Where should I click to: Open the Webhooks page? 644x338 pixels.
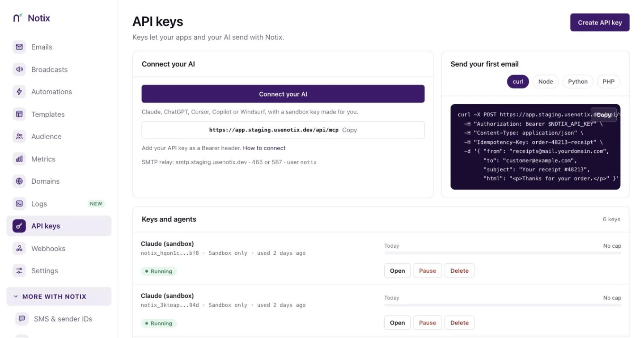(59, 248)
